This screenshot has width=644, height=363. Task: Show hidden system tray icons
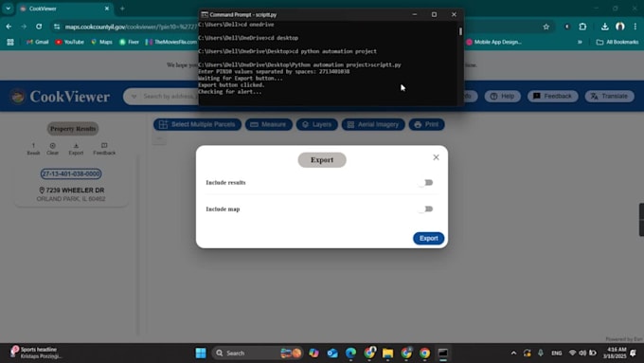click(513, 353)
